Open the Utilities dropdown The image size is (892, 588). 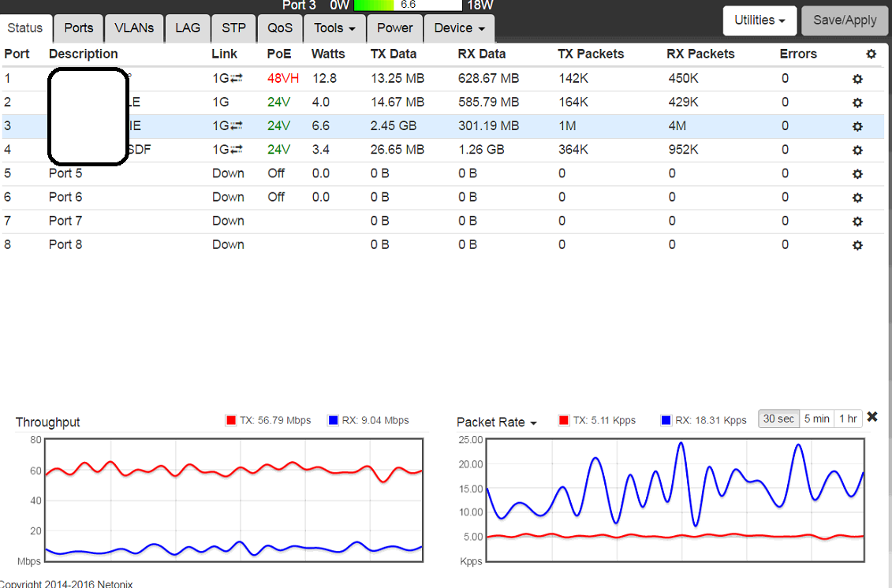point(759,20)
